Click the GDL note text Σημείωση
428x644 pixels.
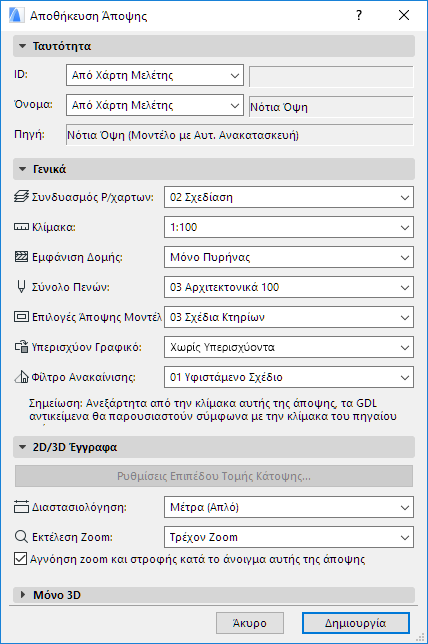tap(213, 409)
